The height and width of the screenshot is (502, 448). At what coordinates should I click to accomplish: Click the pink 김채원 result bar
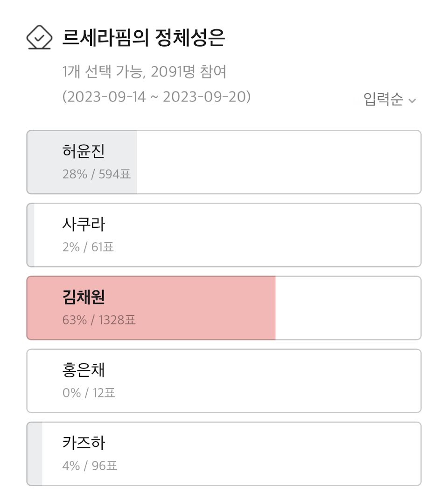coord(151,308)
